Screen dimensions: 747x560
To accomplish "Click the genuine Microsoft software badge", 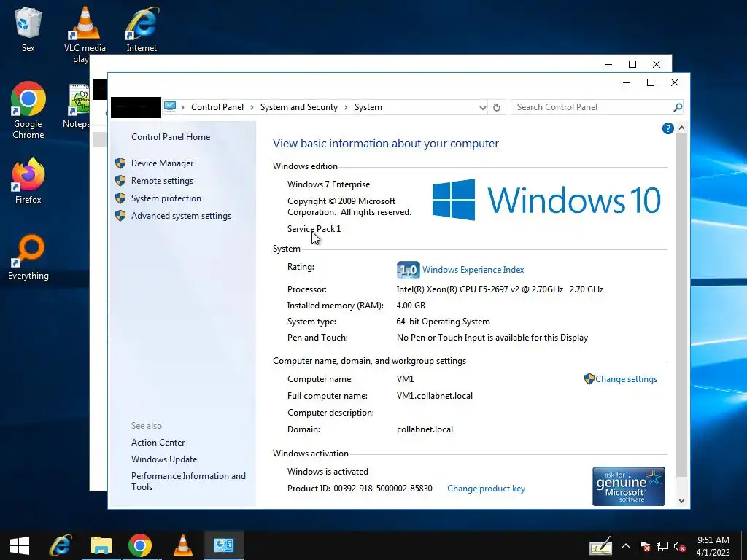I will (628, 486).
